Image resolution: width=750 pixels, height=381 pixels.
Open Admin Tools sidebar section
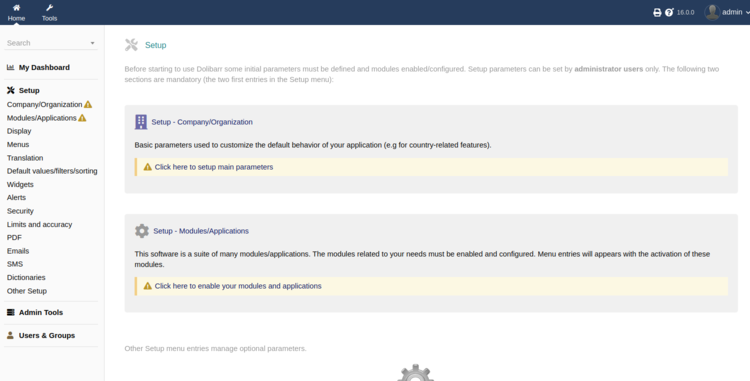(41, 312)
